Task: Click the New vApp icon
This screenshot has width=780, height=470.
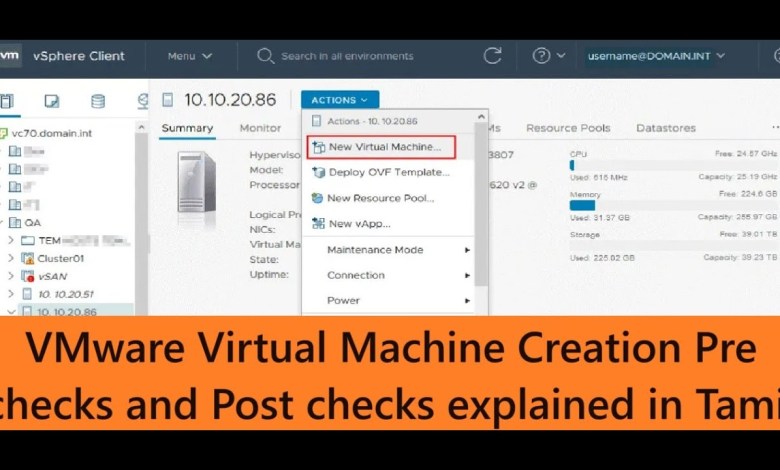Action: click(x=318, y=224)
